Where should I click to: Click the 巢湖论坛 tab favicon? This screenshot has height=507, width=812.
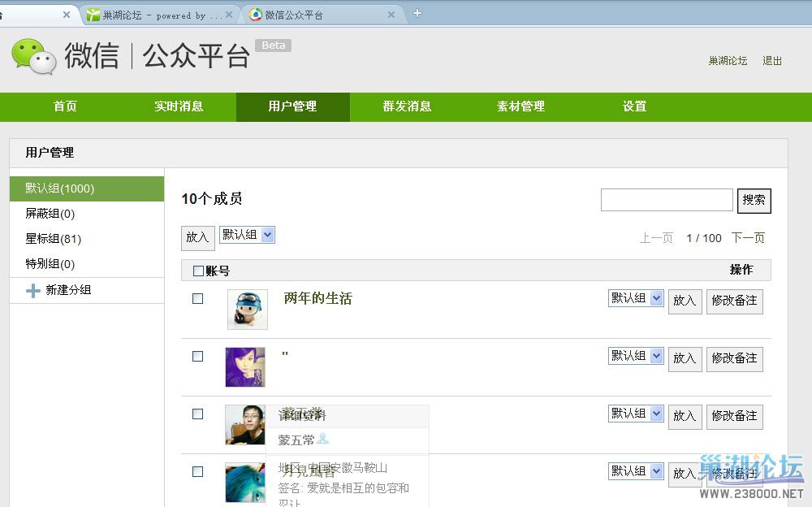click(x=93, y=15)
